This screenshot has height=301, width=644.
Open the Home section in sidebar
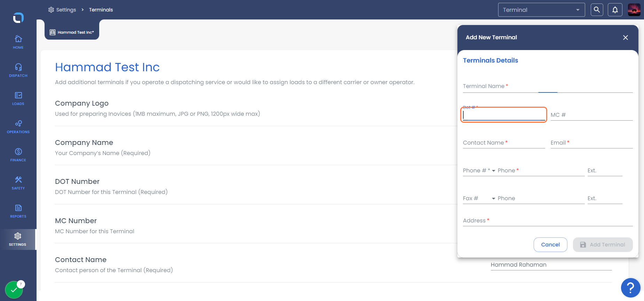(18, 42)
